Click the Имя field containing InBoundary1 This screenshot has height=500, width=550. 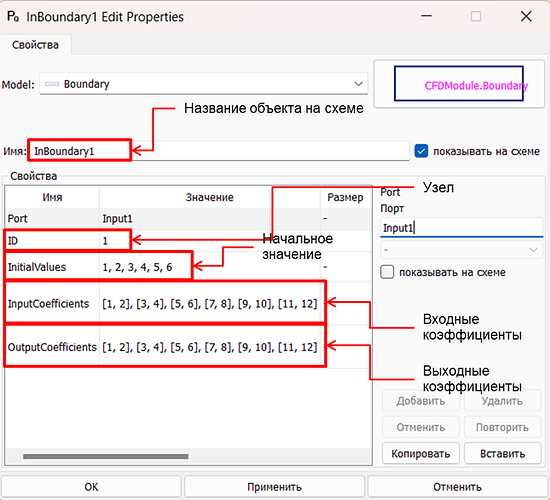coord(219,151)
